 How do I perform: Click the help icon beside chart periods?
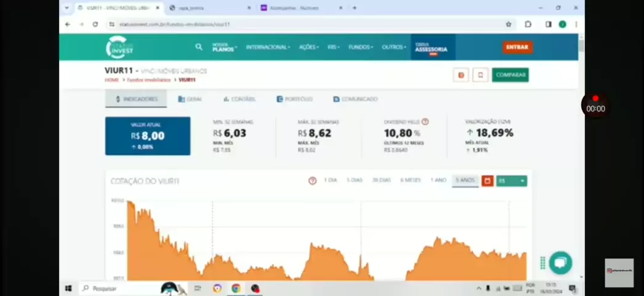click(x=312, y=181)
